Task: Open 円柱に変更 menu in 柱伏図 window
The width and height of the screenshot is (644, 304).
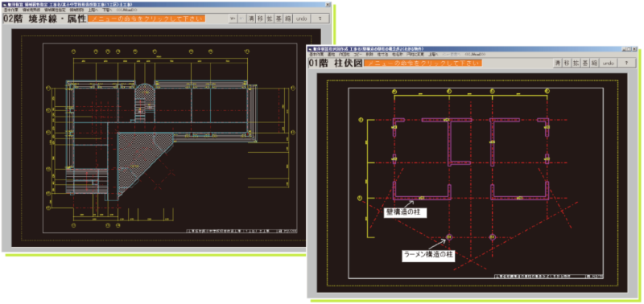Action: 415,54
